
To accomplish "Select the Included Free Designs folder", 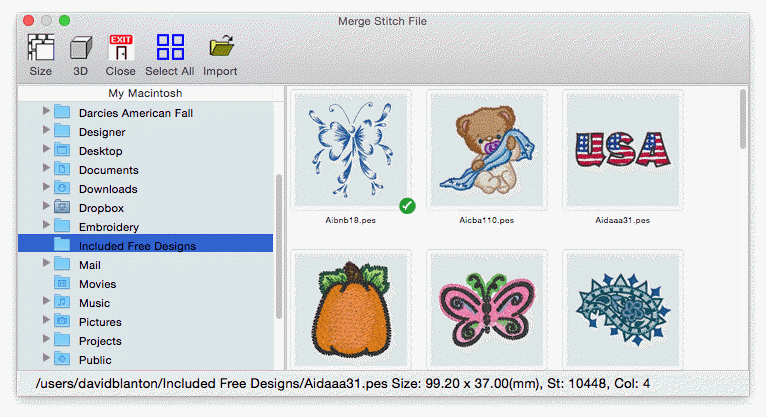I will 137,246.
